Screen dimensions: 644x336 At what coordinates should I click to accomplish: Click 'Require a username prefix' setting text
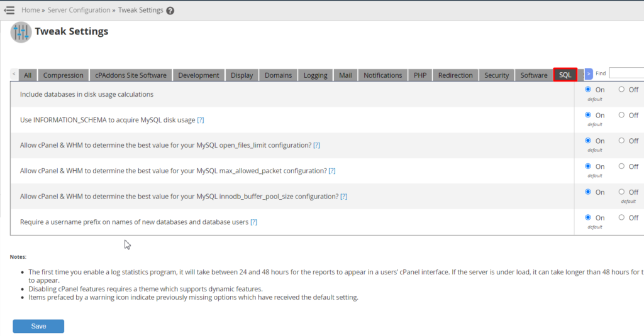[135, 222]
